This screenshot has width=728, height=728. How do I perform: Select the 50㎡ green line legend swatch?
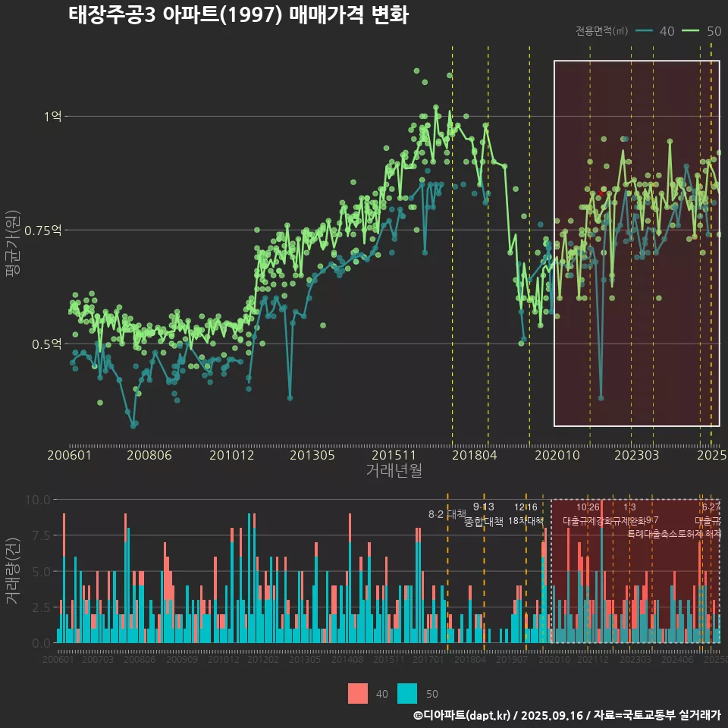pyautogui.click(x=690, y=31)
